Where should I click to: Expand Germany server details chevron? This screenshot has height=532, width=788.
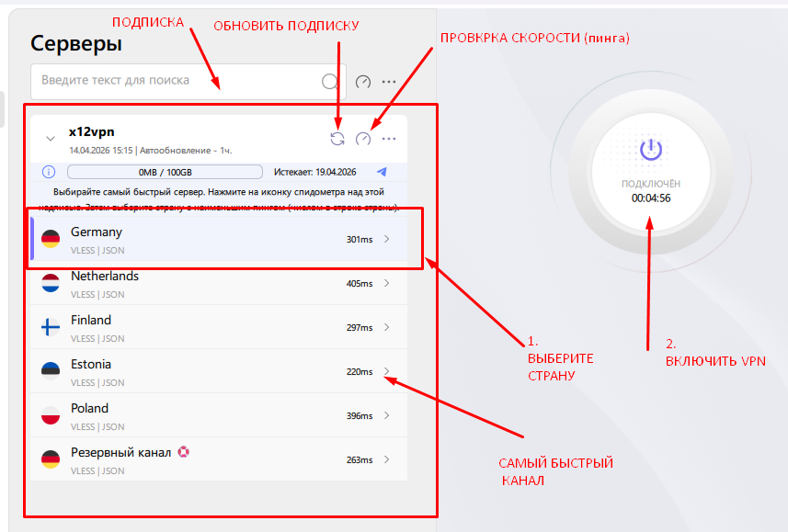pos(386,240)
